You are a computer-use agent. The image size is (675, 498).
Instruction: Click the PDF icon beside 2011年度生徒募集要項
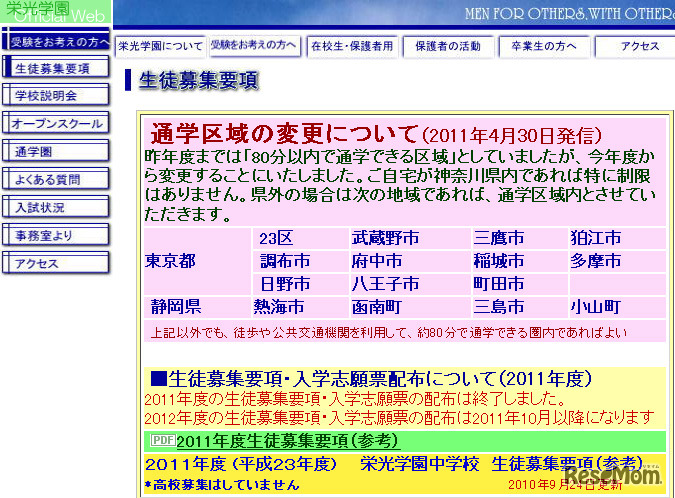click(x=163, y=440)
